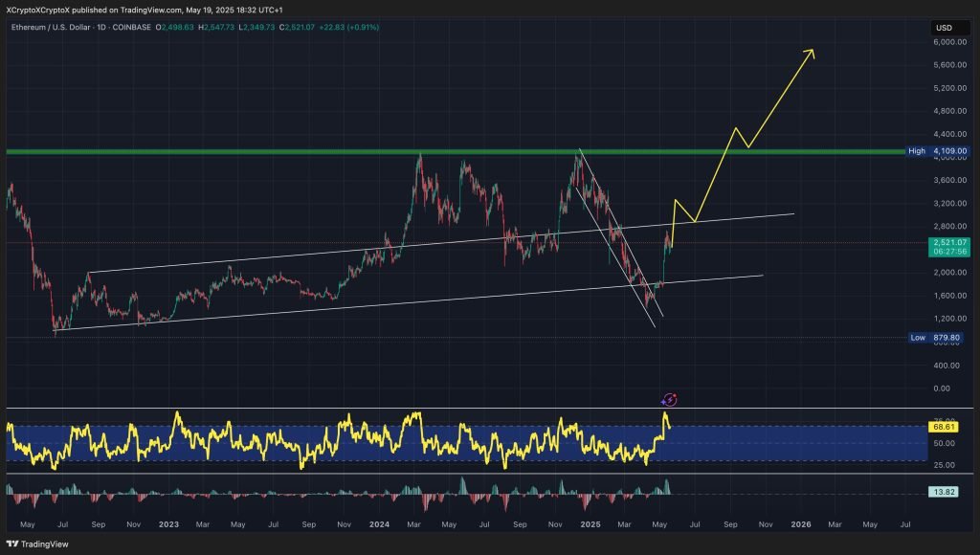The image size is (980, 555).
Task: Click the purple sparkle icon beside the event badge
Action: [663, 402]
